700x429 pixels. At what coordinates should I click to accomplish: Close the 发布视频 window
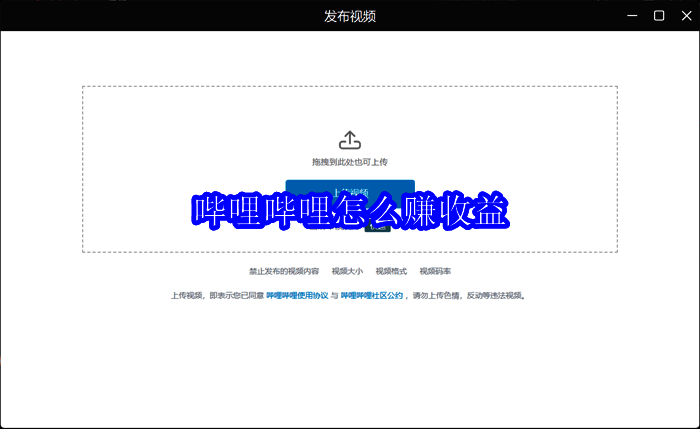coord(686,16)
